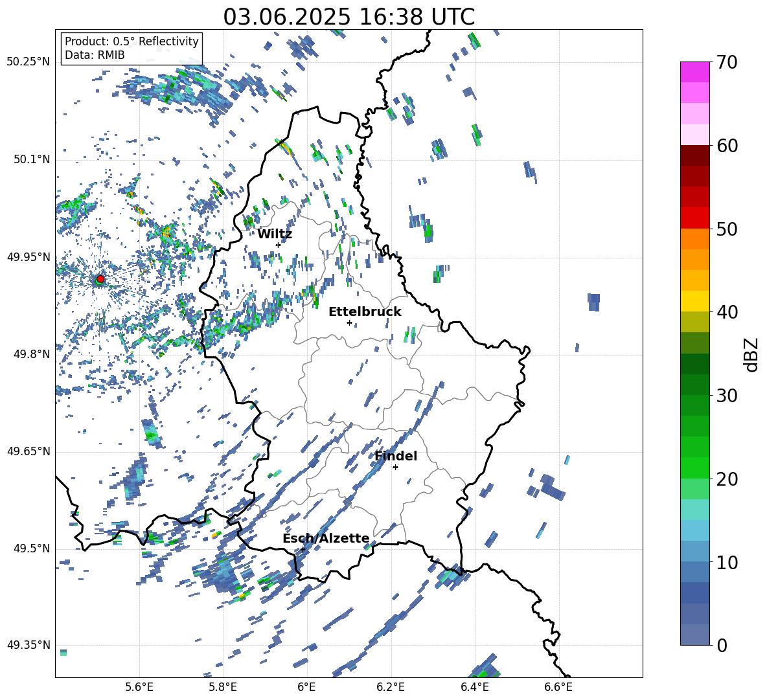Click 'Product: 0.5° Reflectivity' text

click(132, 41)
